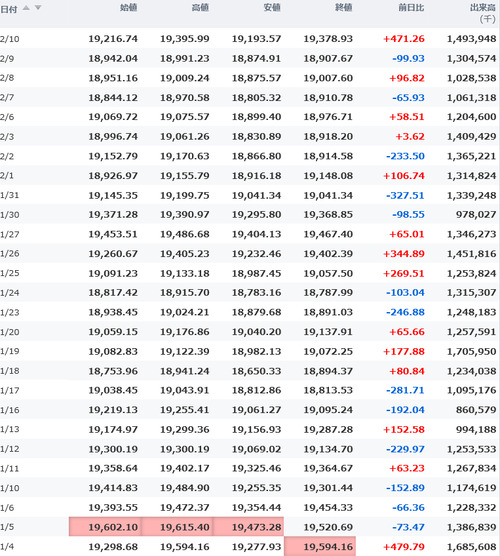Select the 2/7 date cell
This screenshot has width=500, height=556.
coord(7,98)
